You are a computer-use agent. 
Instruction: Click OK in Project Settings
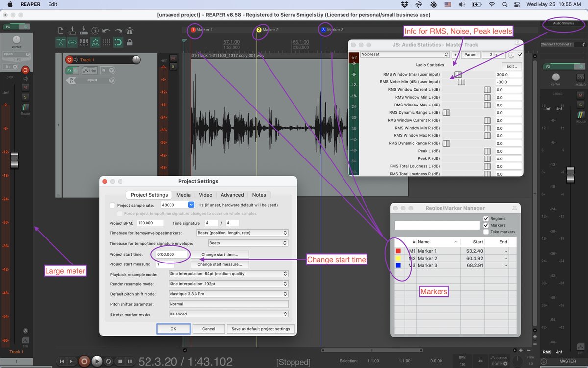click(173, 329)
